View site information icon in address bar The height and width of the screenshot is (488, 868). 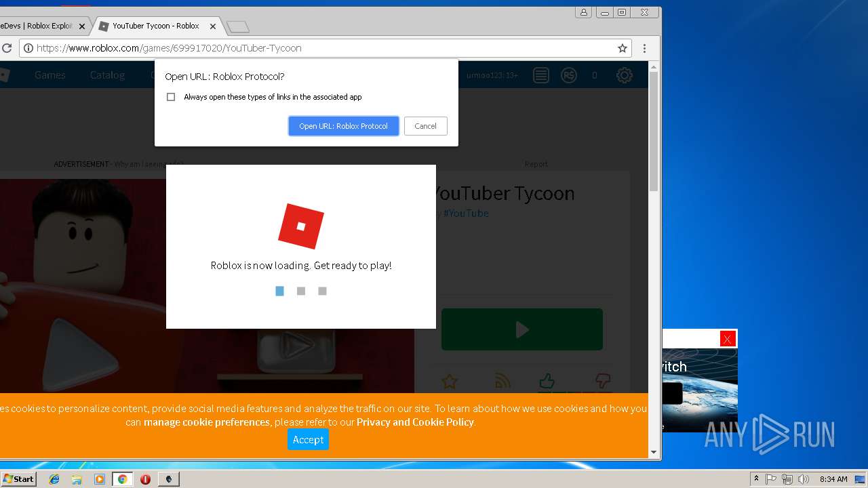(28, 48)
